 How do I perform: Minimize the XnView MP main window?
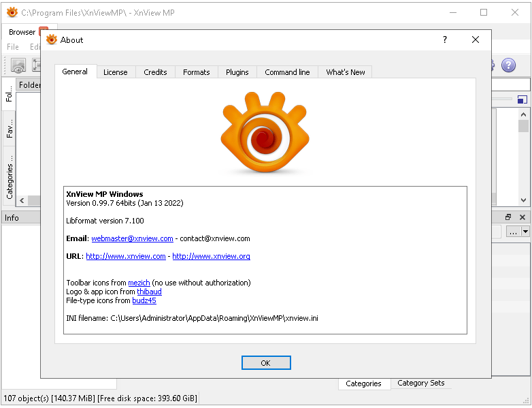pyautogui.click(x=453, y=12)
